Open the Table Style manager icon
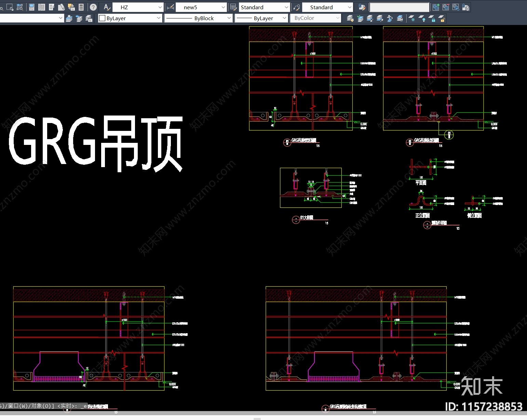 [x=233, y=7]
